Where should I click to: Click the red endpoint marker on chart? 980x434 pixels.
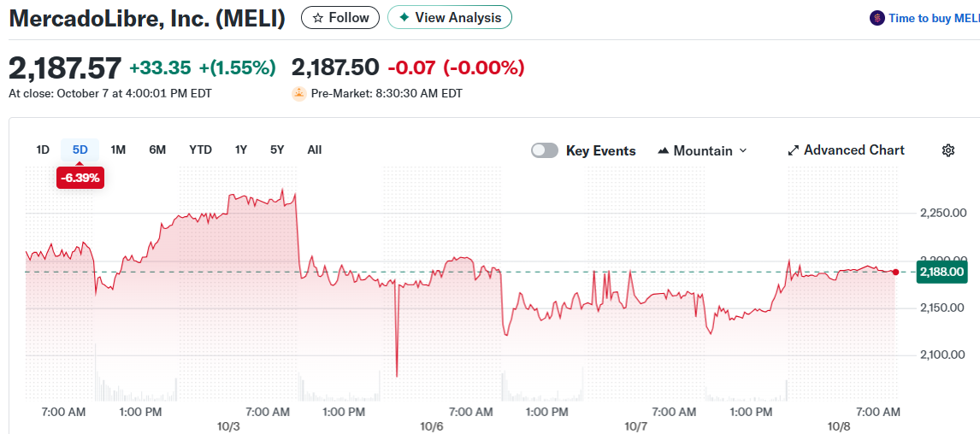click(895, 272)
